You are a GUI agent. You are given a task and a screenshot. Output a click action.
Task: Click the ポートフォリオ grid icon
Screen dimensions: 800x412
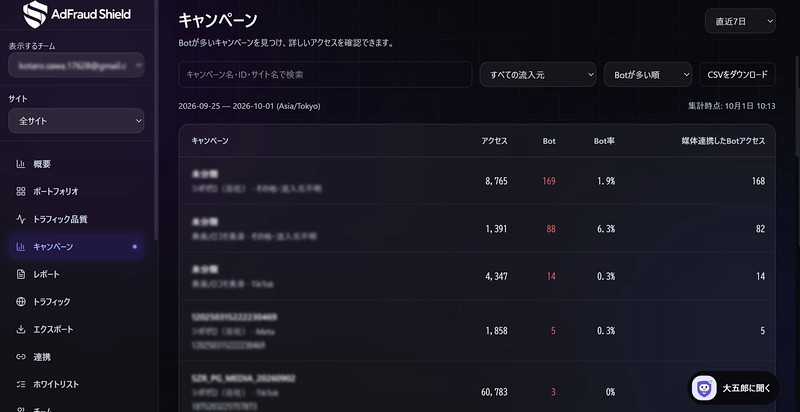(21, 192)
